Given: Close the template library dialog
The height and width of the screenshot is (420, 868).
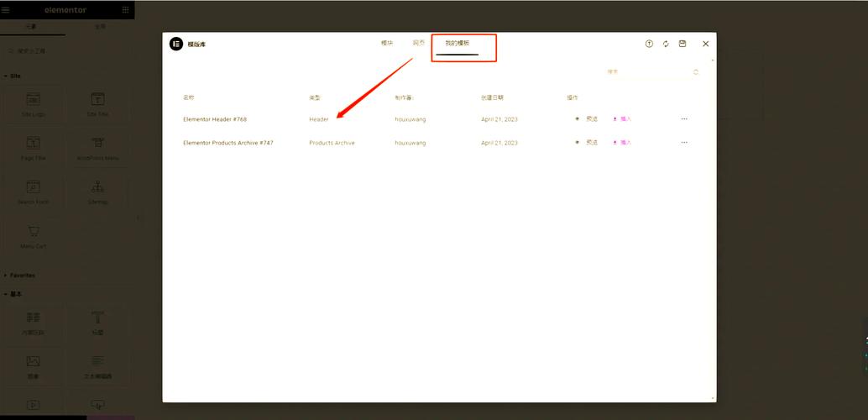Looking at the screenshot, I should tap(706, 44).
